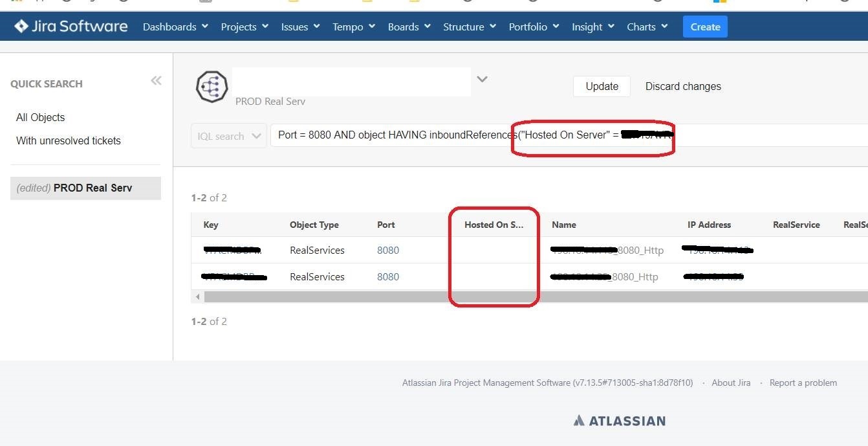Sort by the IP Address column header
Viewport: 868px width, 446px height.
click(709, 225)
